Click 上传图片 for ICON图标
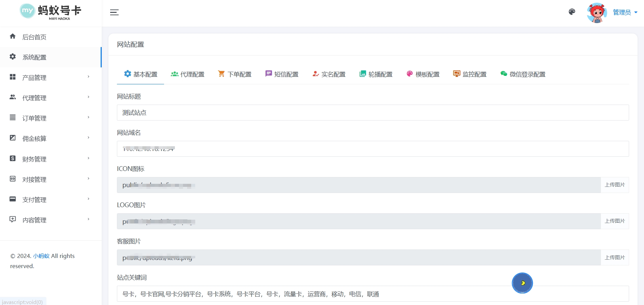644x305 pixels. [x=615, y=185]
